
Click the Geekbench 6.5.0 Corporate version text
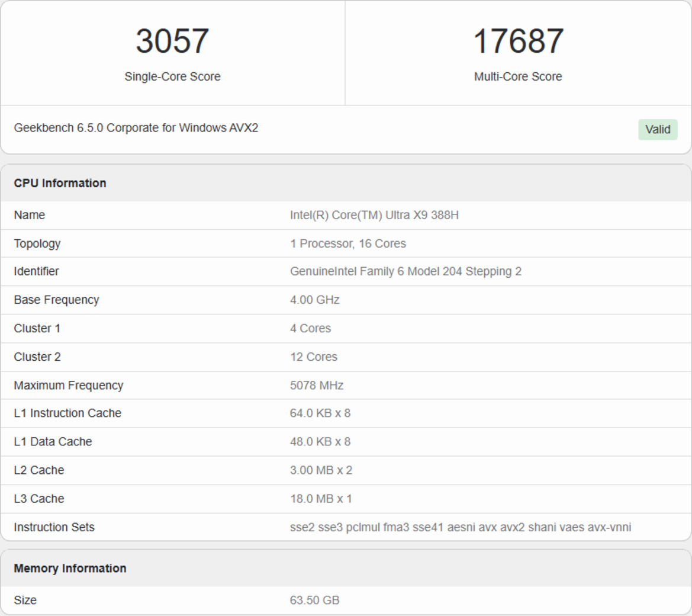point(136,128)
